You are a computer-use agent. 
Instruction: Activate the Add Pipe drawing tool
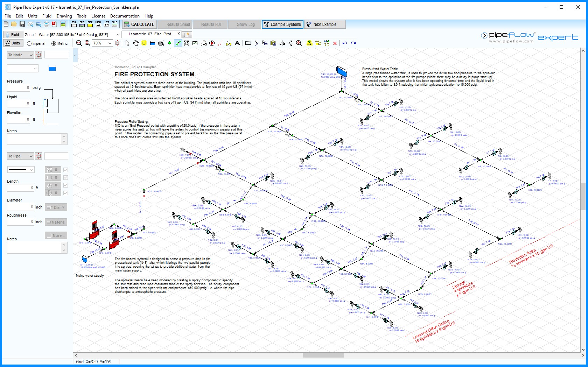point(178,43)
